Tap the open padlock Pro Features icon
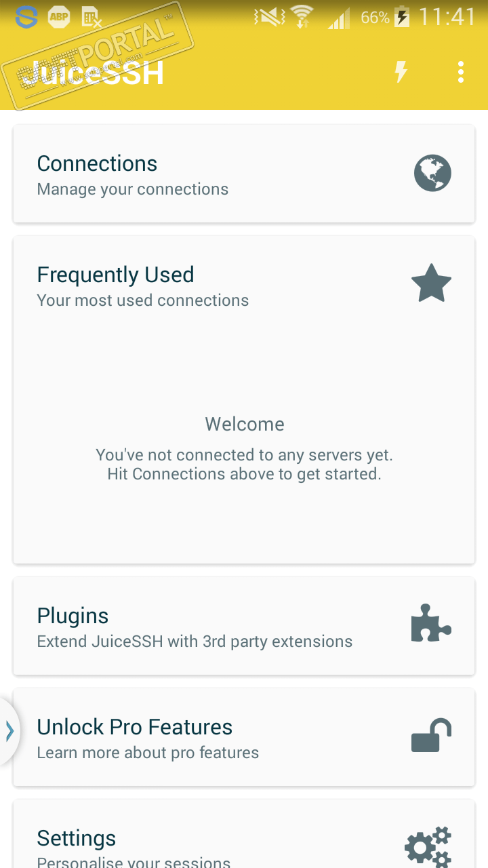The height and width of the screenshot is (868, 488). (x=431, y=736)
